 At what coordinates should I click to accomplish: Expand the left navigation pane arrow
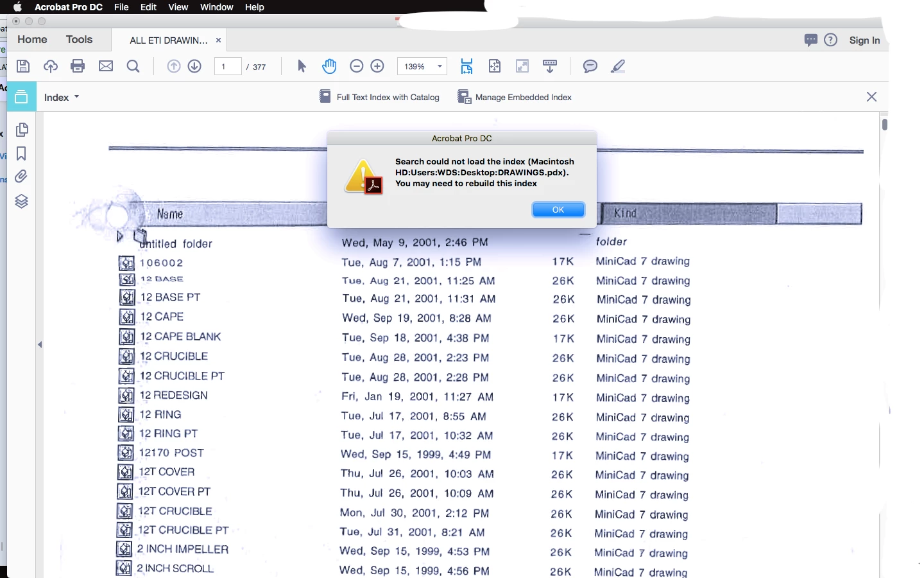pyautogui.click(x=40, y=345)
